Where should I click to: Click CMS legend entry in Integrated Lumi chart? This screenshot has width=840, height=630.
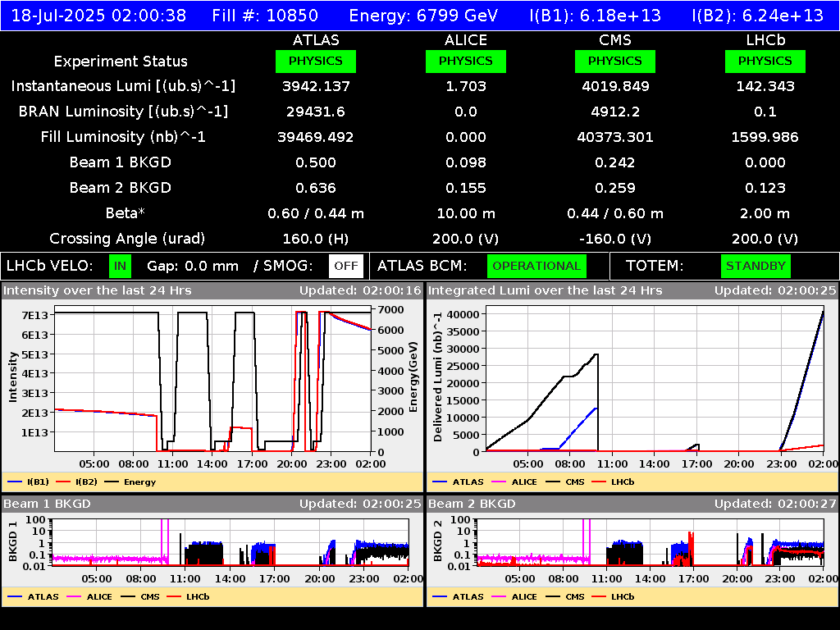[x=565, y=482]
